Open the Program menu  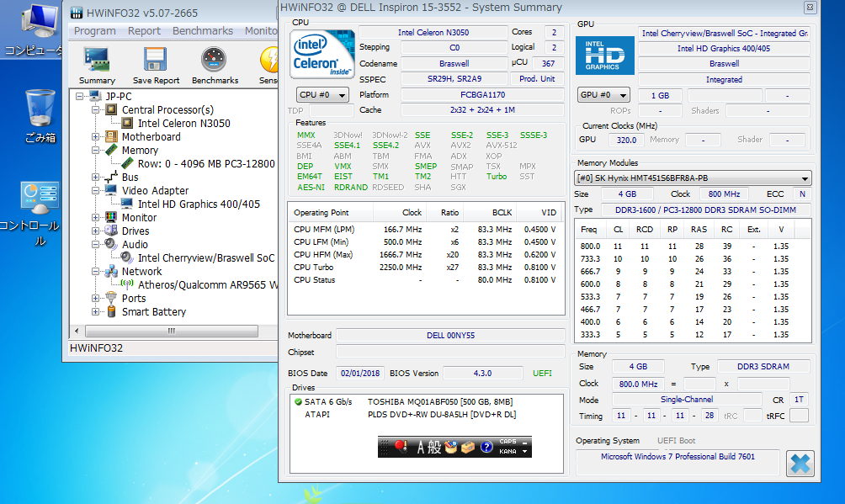click(95, 31)
